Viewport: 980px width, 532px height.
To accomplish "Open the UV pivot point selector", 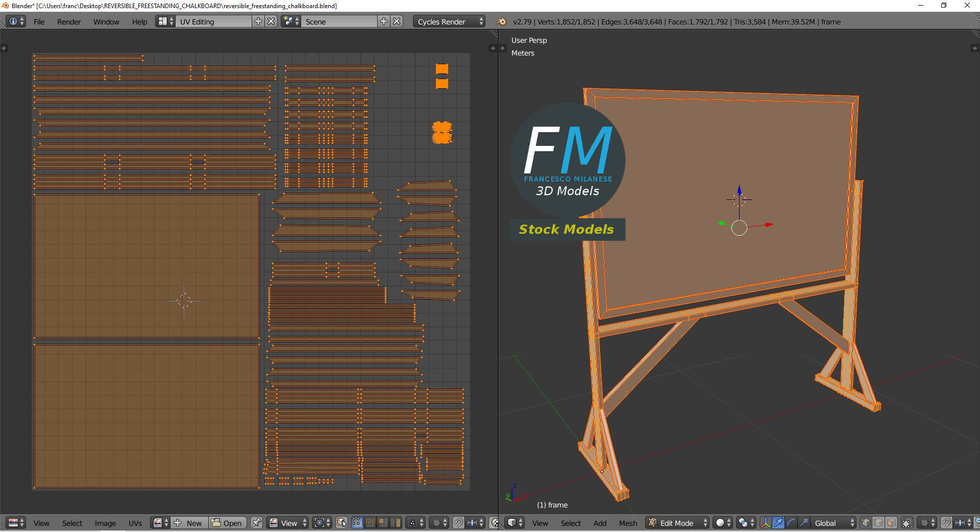I will (322, 523).
